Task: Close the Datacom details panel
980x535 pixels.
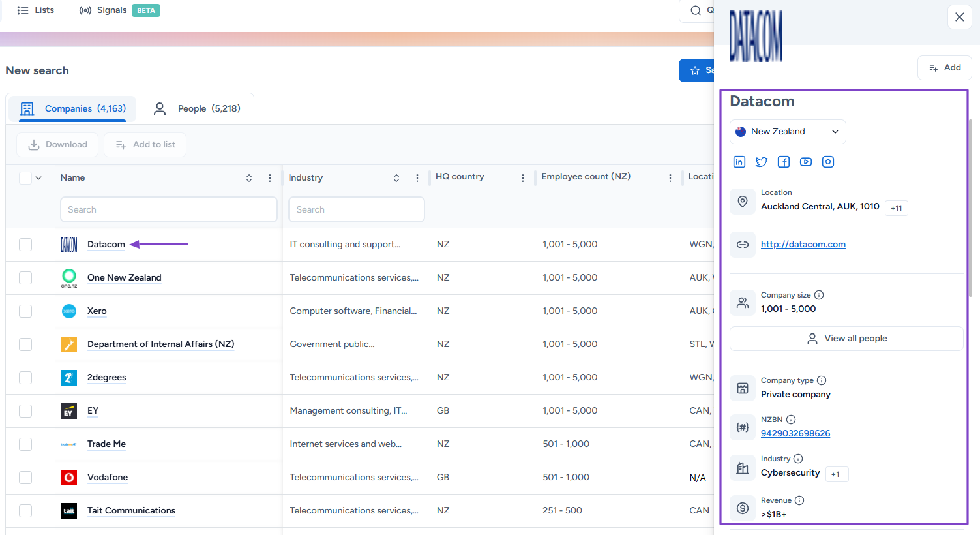Action: coord(960,17)
